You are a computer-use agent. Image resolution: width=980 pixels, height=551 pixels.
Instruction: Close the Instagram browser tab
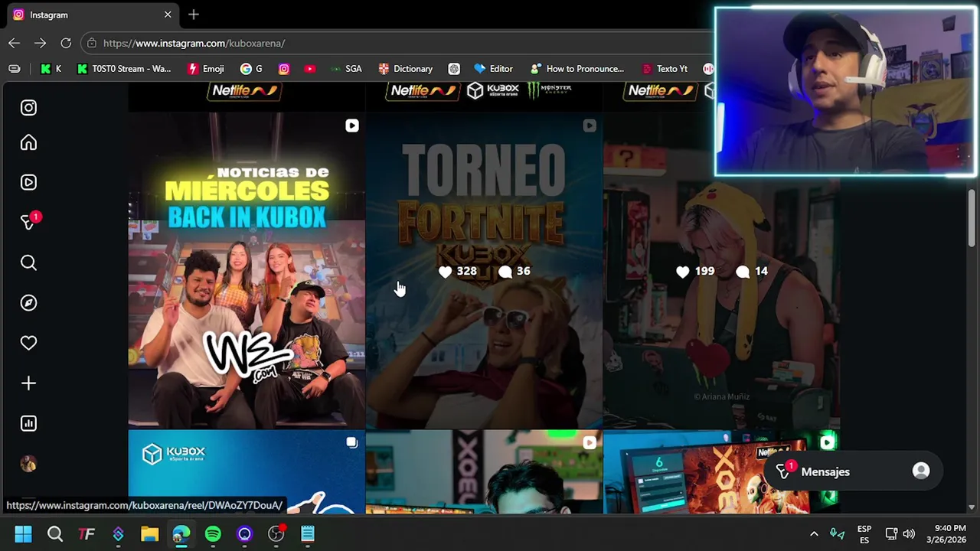coord(168,15)
